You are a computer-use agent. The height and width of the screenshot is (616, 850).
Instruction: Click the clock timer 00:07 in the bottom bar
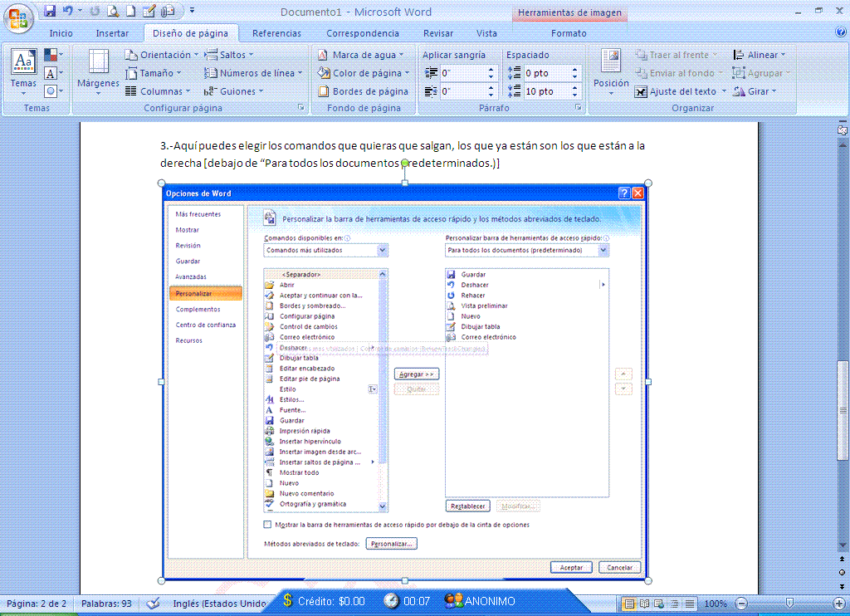(x=407, y=601)
